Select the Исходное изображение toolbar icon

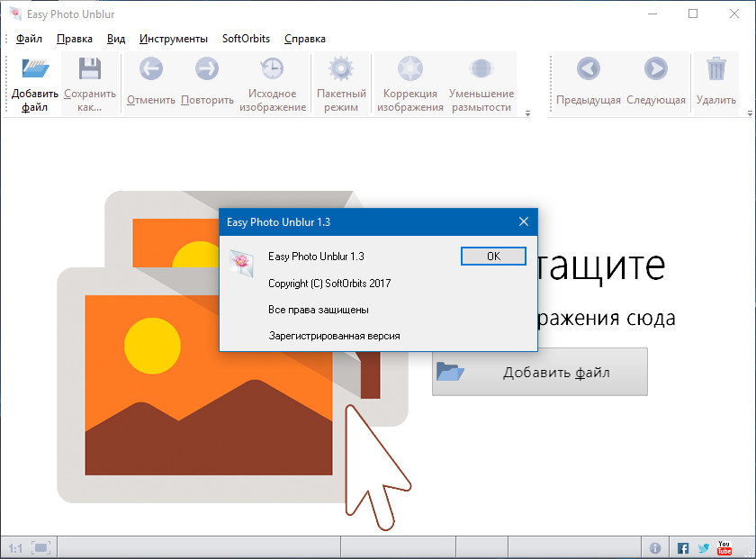click(272, 70)
